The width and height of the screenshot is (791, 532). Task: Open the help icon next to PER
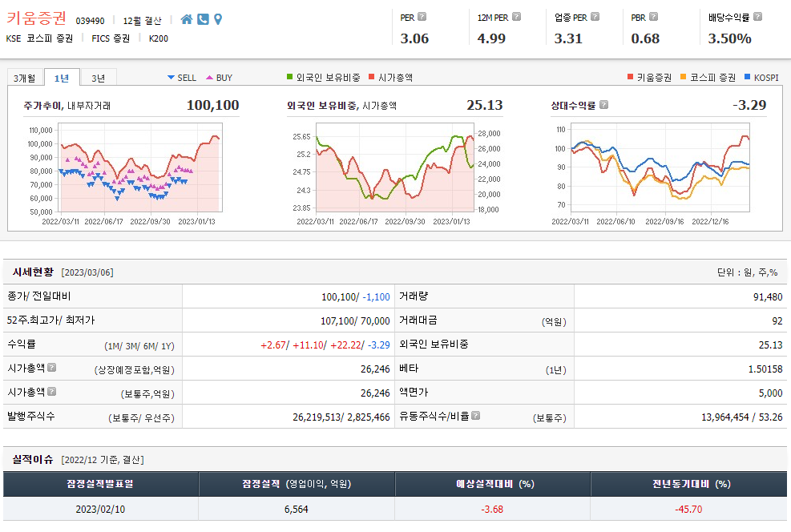(x=422, y=17)
